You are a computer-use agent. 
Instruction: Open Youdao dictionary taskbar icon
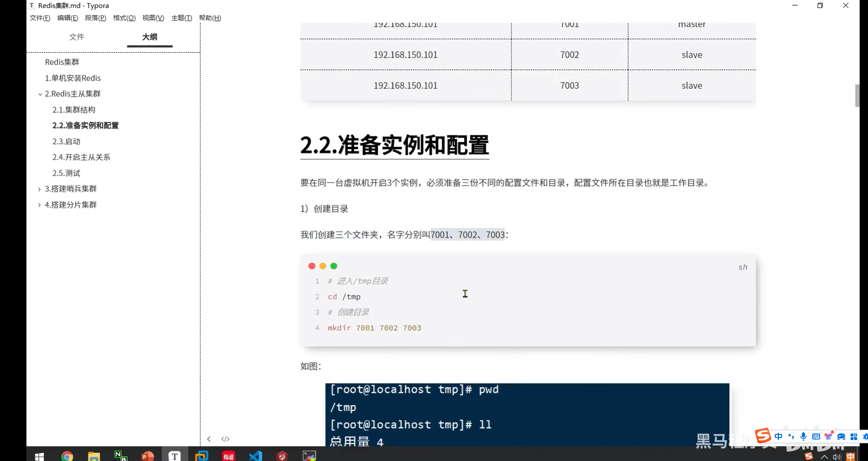pyautogui.click(x=229, y=455)
